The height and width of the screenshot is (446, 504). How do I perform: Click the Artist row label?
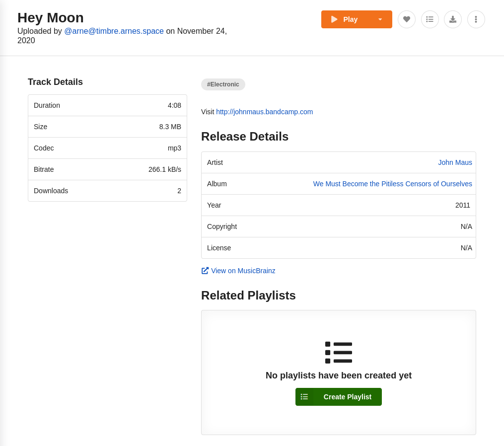coord(215,162)
